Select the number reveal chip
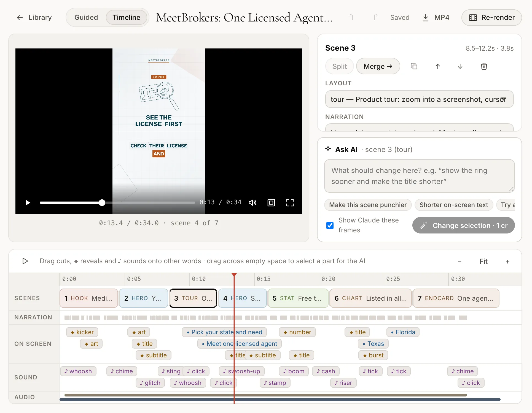This screenshot has width=532, height=413. 297,332
